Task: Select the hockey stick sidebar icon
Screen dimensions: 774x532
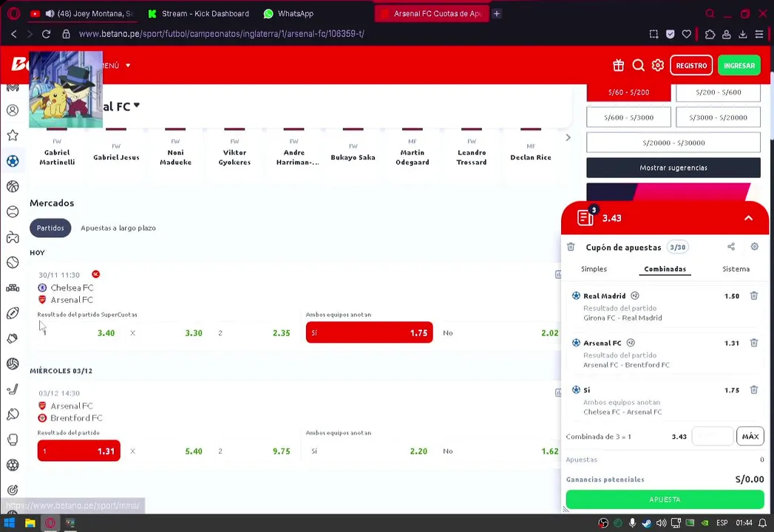Action: pos(13,389)
